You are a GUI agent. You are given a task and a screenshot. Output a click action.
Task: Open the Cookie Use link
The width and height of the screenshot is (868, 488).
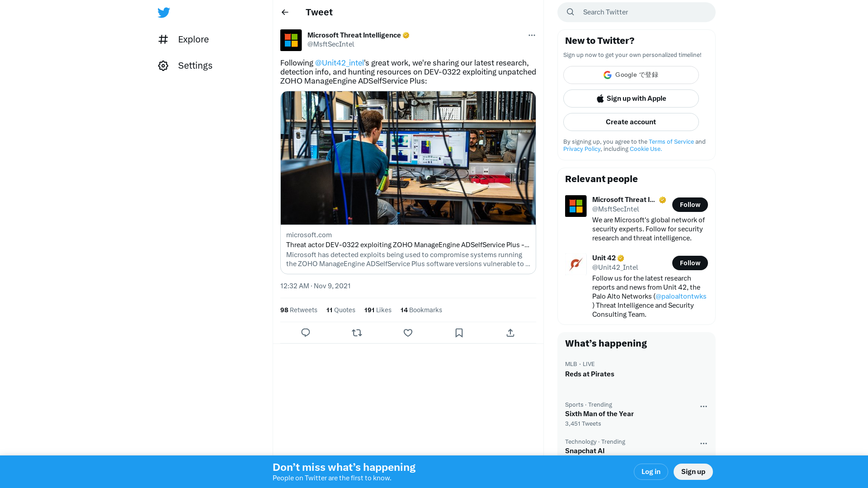646,149
